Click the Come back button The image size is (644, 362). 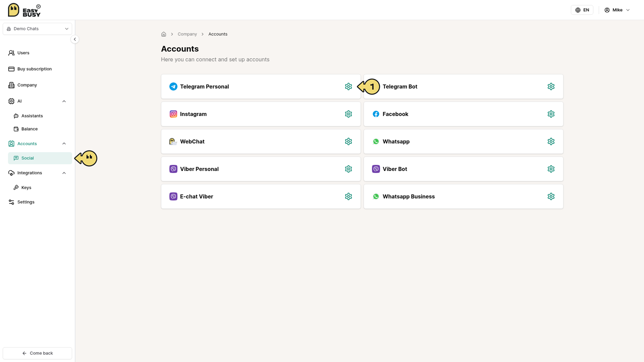click(38, 353)
